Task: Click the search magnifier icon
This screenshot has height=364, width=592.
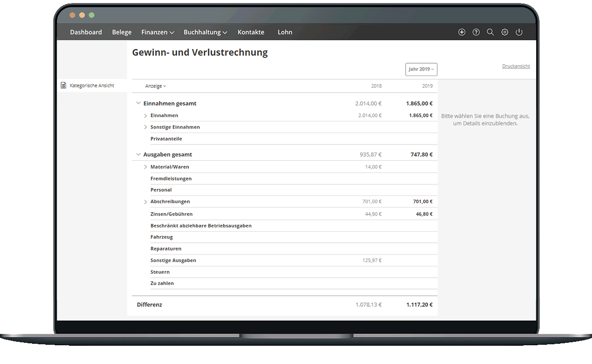Action: (x=490, y=32)
